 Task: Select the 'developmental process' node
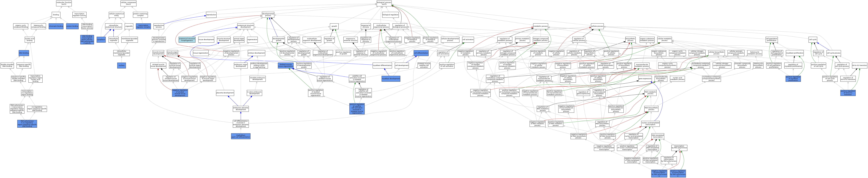coord(268,15)
